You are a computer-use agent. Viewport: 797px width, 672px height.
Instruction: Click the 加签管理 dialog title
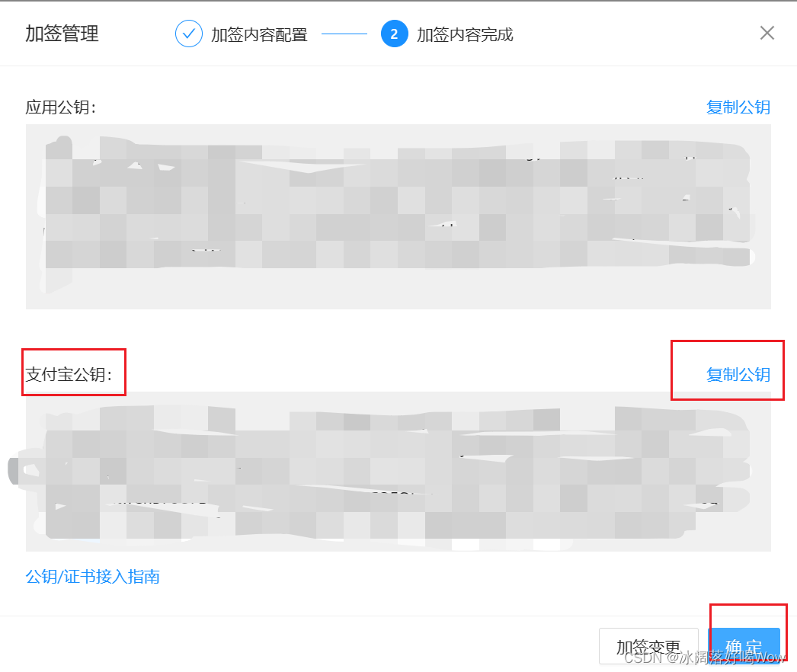click(62, 34)
